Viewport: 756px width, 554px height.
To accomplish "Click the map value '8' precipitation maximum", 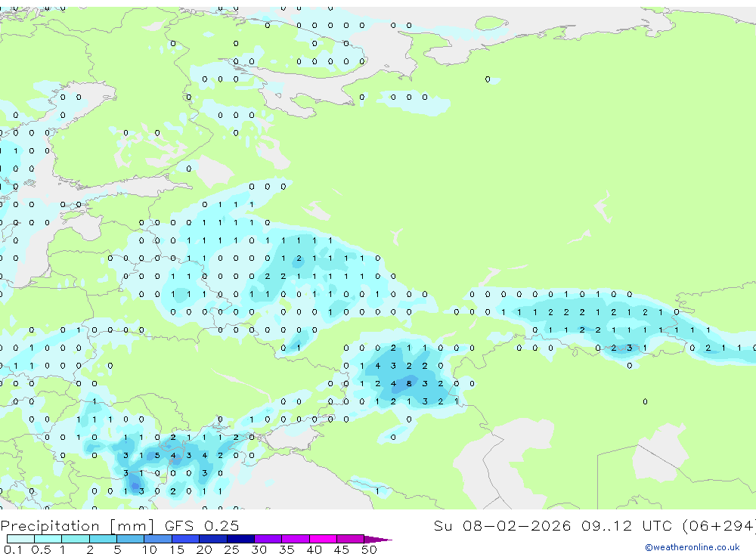I will pos(409,384).
